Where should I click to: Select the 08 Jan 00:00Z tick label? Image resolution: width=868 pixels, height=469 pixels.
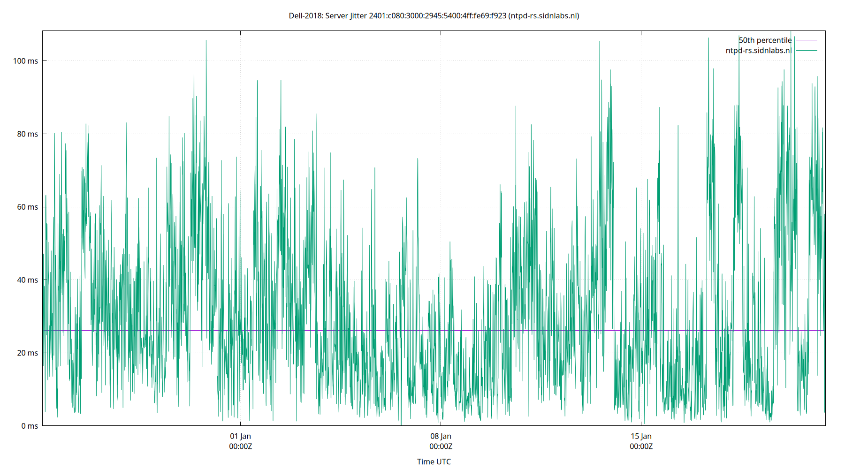441,441
